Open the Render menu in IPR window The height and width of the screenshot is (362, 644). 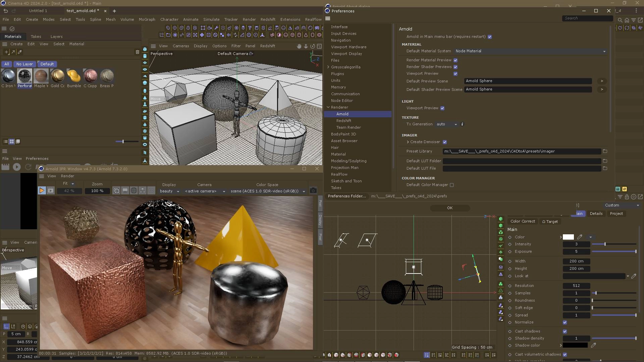[67, 176]
